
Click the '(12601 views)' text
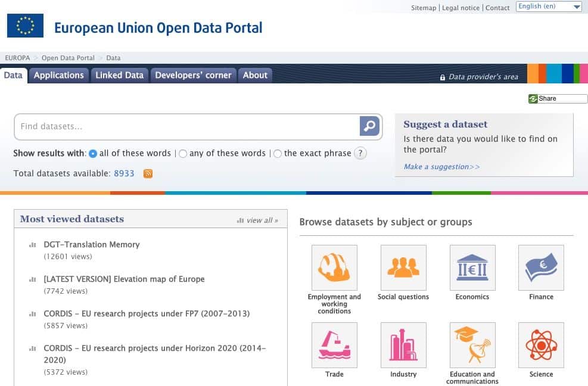pos(68,257)
